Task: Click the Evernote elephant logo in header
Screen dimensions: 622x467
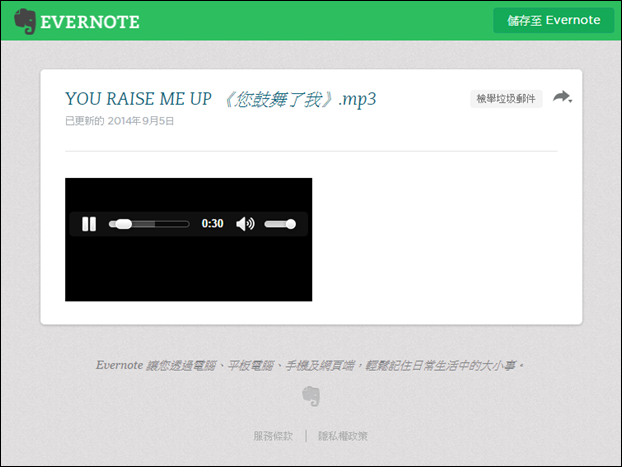Action: point(25,21)
